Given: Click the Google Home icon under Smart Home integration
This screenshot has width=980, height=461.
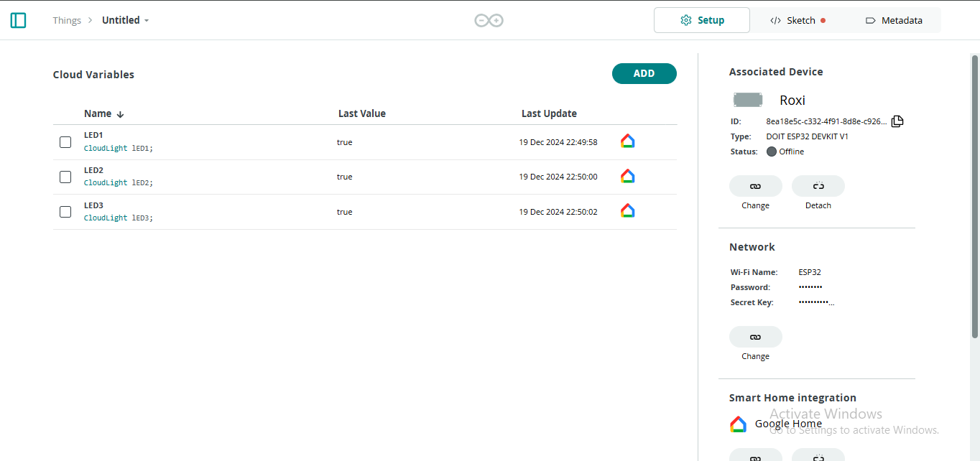Looking at the screenshot, I should tap(738, 424).
